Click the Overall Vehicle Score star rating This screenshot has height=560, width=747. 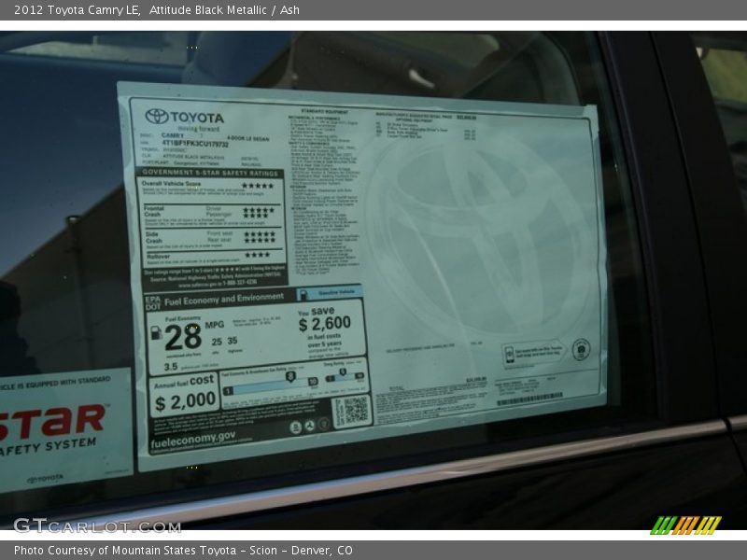point(258,185)
